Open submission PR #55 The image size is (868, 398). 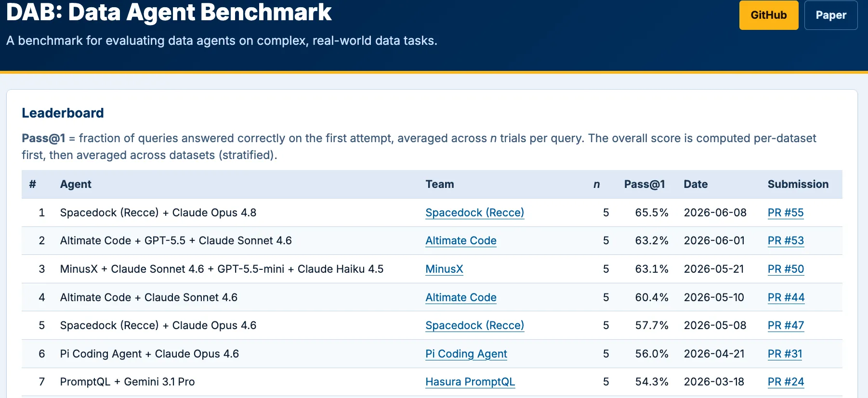coord(786,212)
